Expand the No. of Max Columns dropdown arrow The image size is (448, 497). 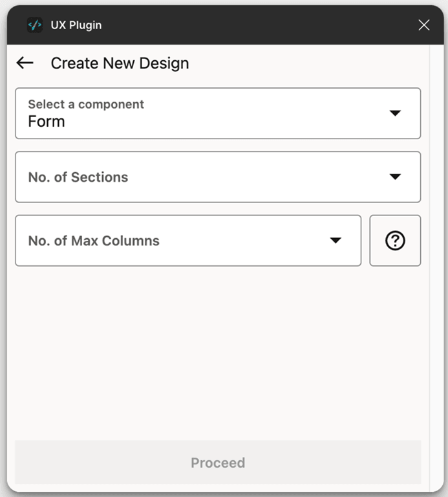(336, 241)
